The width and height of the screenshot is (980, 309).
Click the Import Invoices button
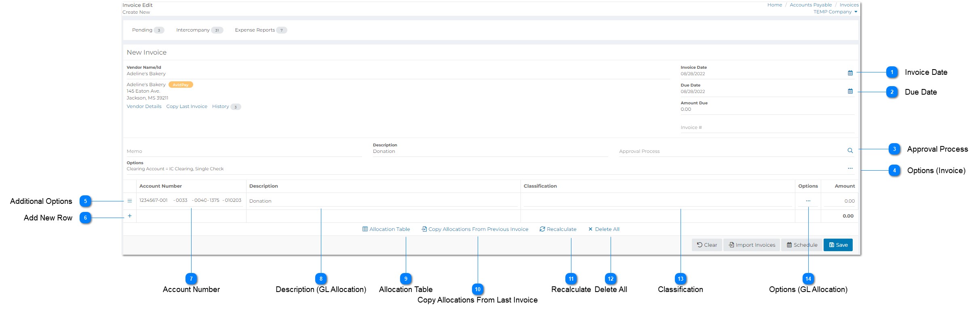click(x=752, y=245)
